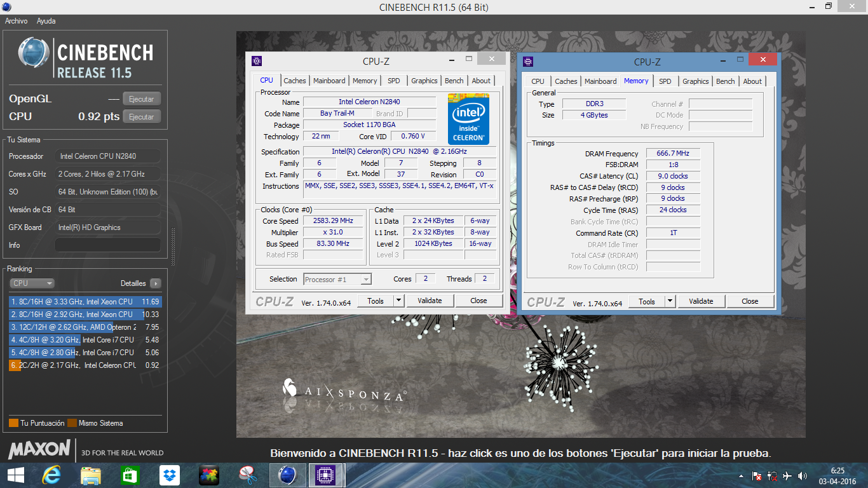Switch to Graphics tab in left CPU-Z window
This screenshot has width=868, height=488.
coord(424,81)
